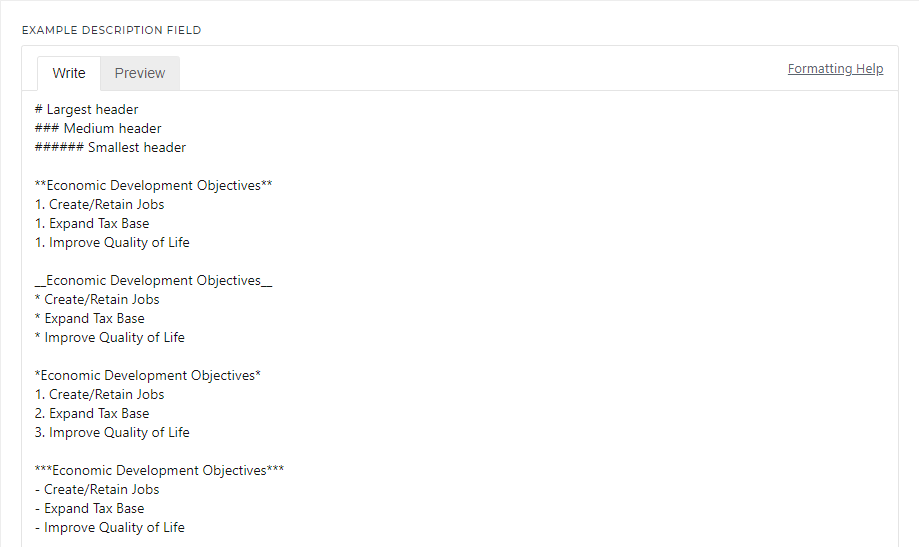Place cursor on "2. Expand Tax Base" line

[92, 414]
